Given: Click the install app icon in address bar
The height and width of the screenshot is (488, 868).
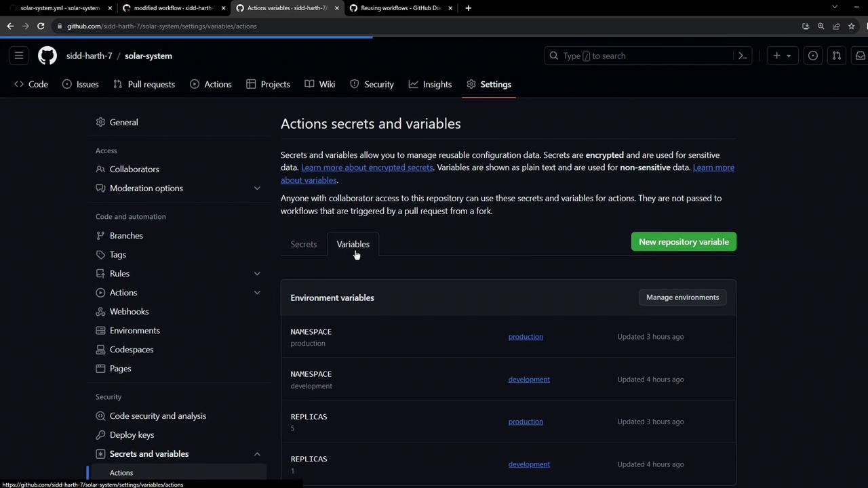Looking at the screenshot, I should (x=806, y=26).
